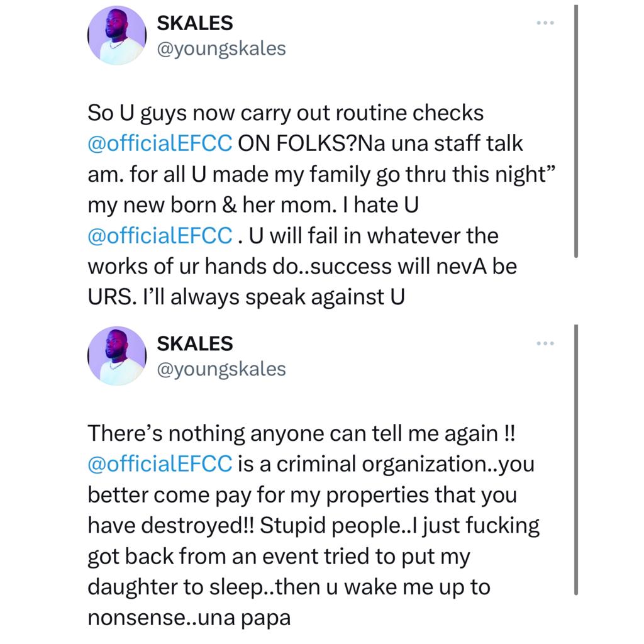Click SKALES profile picture on the bottom tweet
Viewport: 644px width, 644px height.
pyautogui.click(x=116, y=356)
